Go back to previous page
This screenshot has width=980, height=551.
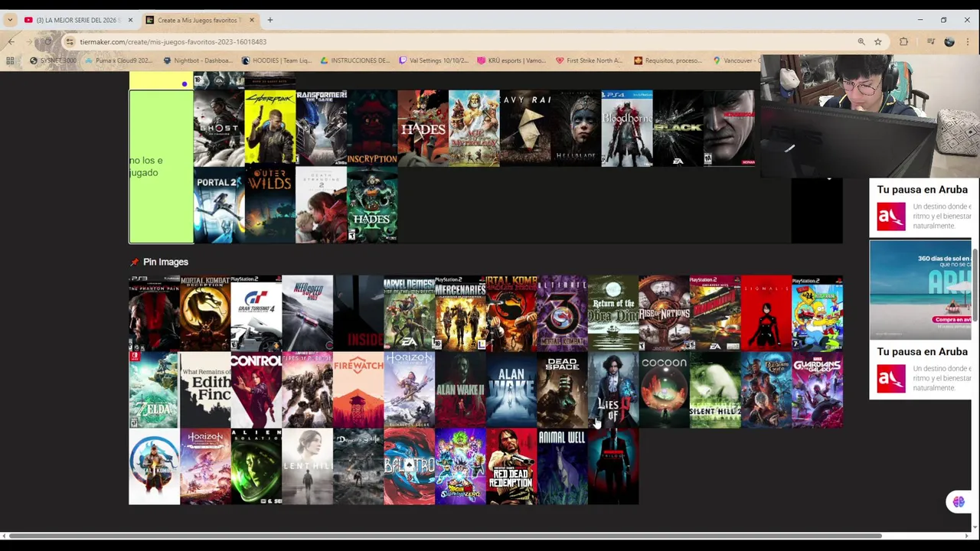pyautogui.click(x=11, y=41)
